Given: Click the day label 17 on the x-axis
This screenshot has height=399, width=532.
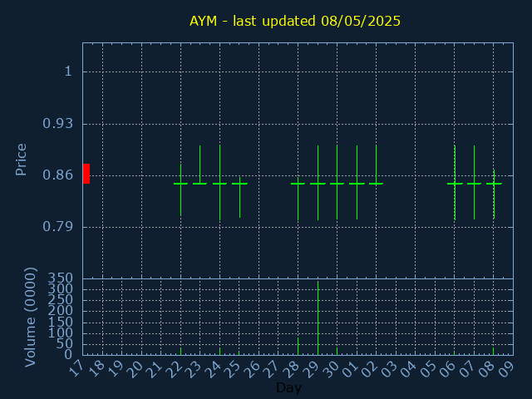Looking at the screenshot, I should [77, 369].
